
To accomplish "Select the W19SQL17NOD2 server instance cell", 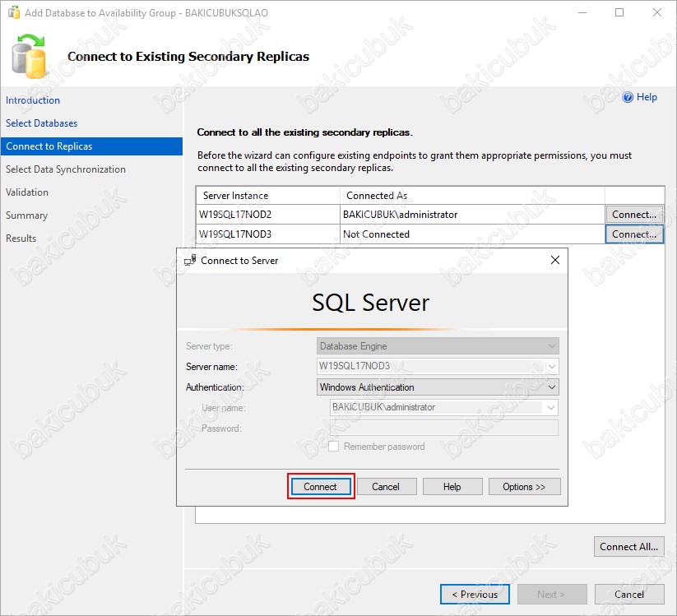I will 267,214.
